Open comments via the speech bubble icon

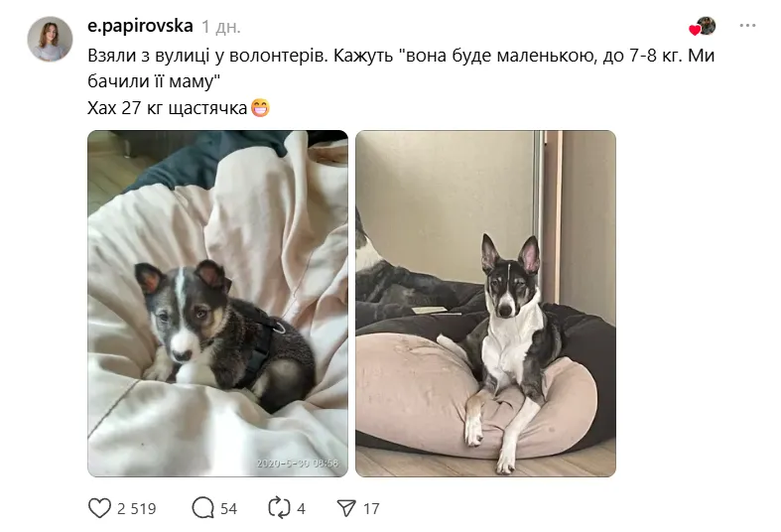pyautogui.click(x=202, y=508)
